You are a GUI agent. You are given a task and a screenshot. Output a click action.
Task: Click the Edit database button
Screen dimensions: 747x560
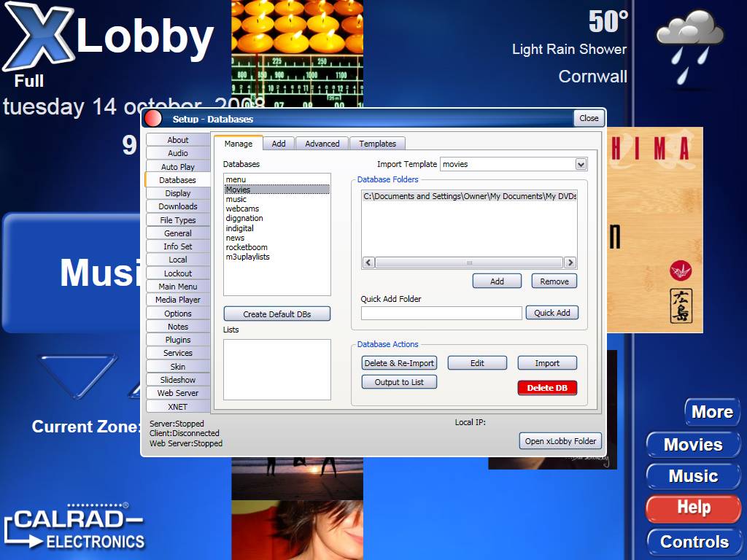[477, 363]
